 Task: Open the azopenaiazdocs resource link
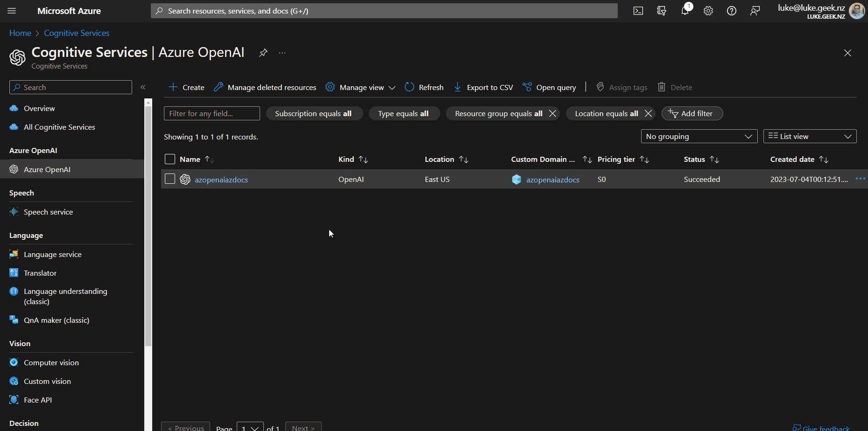click(221, 180)
